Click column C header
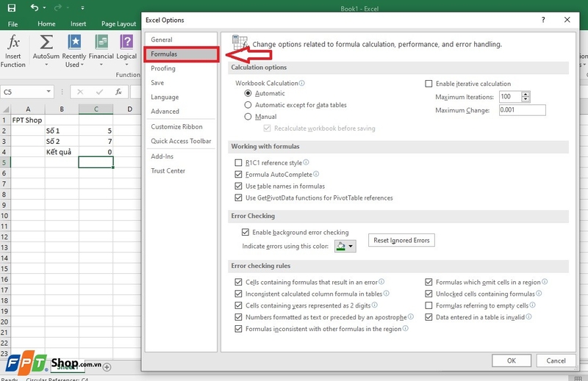Image resolution: width=588 pixels, height=381 pixels. [x=96, y=109]
